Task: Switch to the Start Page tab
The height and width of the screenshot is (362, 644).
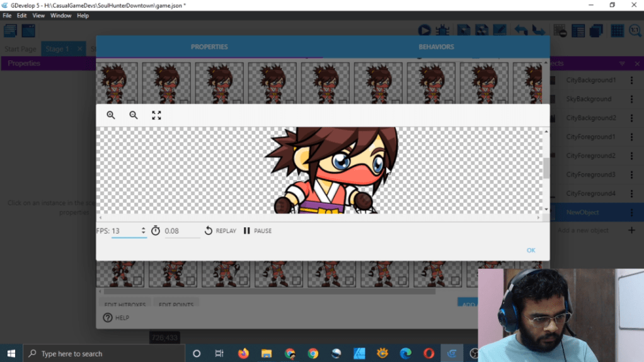Action: click(21, 49)
